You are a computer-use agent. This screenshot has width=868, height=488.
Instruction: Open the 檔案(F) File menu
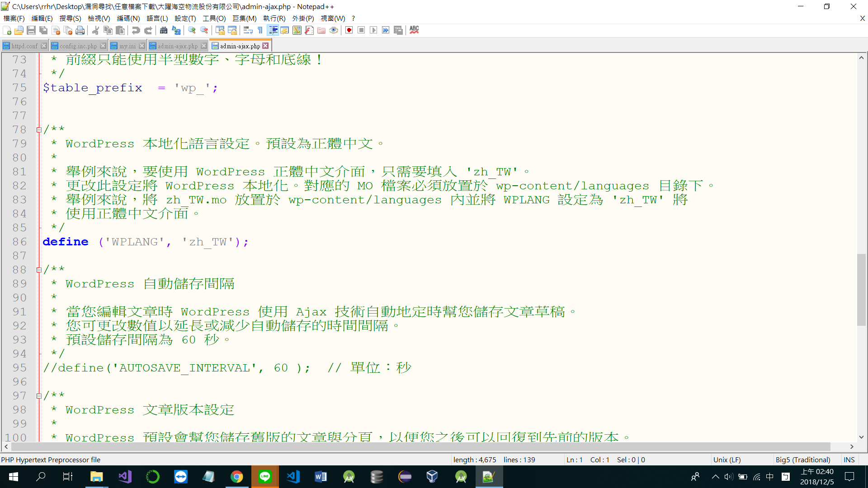click(14, 19)
